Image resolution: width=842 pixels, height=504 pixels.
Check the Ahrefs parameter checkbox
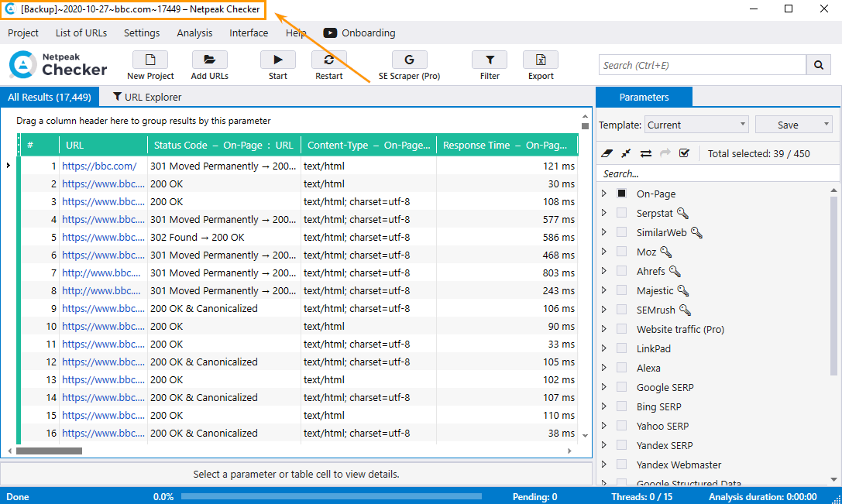point(622,270)
